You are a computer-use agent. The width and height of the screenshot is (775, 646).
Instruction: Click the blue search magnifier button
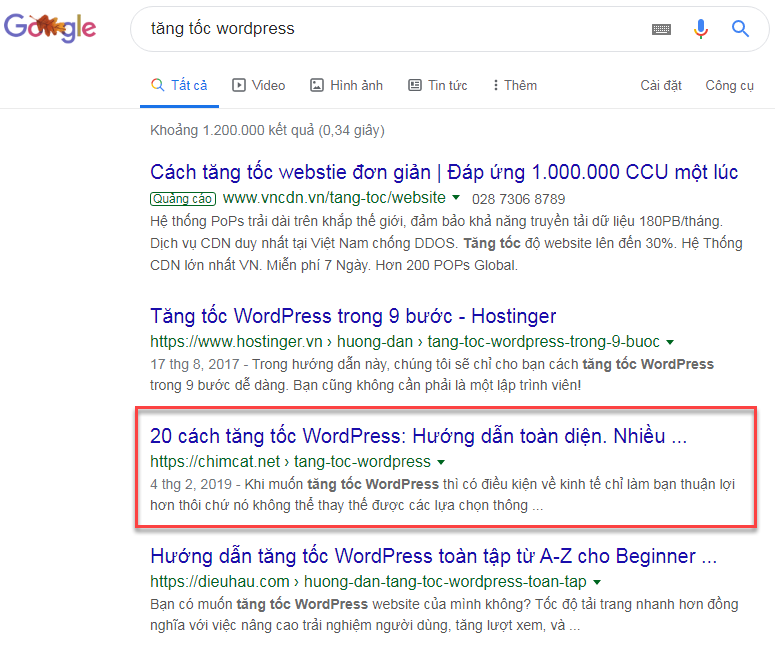click(740, 29)
